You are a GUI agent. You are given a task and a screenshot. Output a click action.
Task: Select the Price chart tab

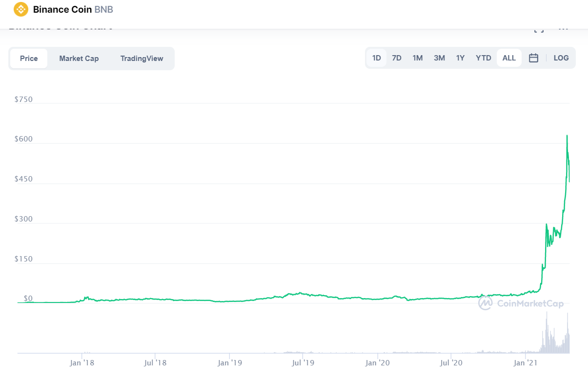pyautogui.click(x=29, y=59)
